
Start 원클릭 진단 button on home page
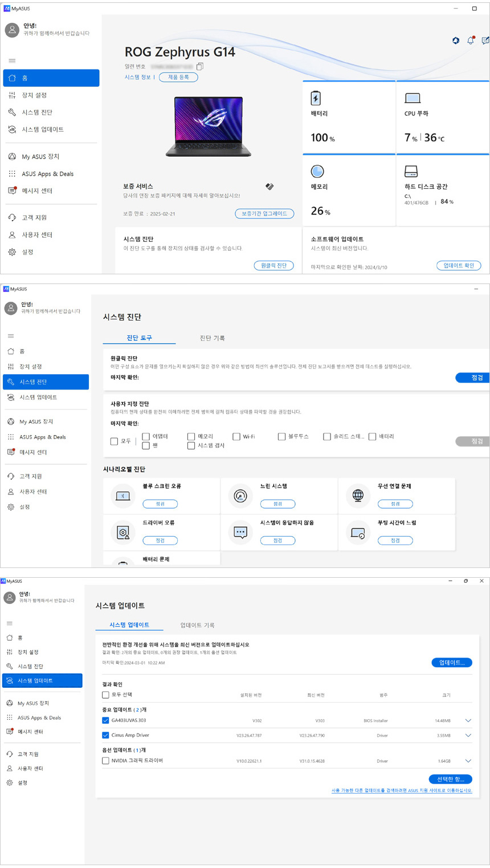[x=273, y=265]
